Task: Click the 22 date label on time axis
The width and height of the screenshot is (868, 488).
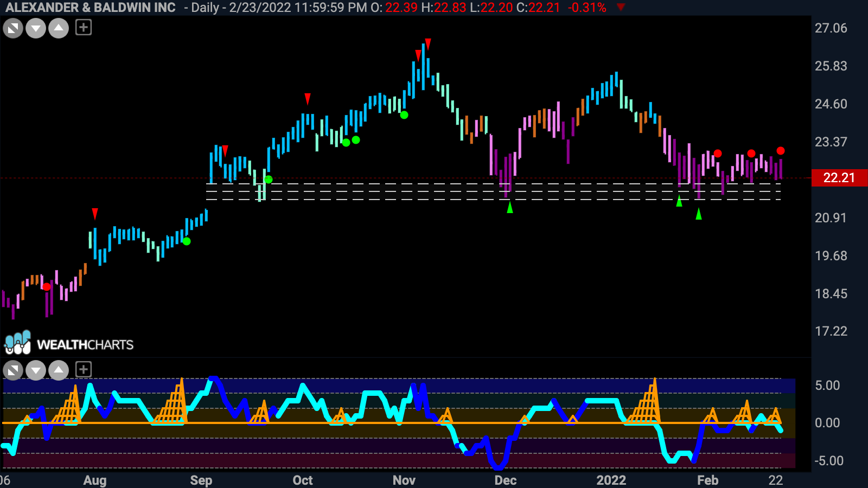Action: pyautogui.click(x=776, y=480)
